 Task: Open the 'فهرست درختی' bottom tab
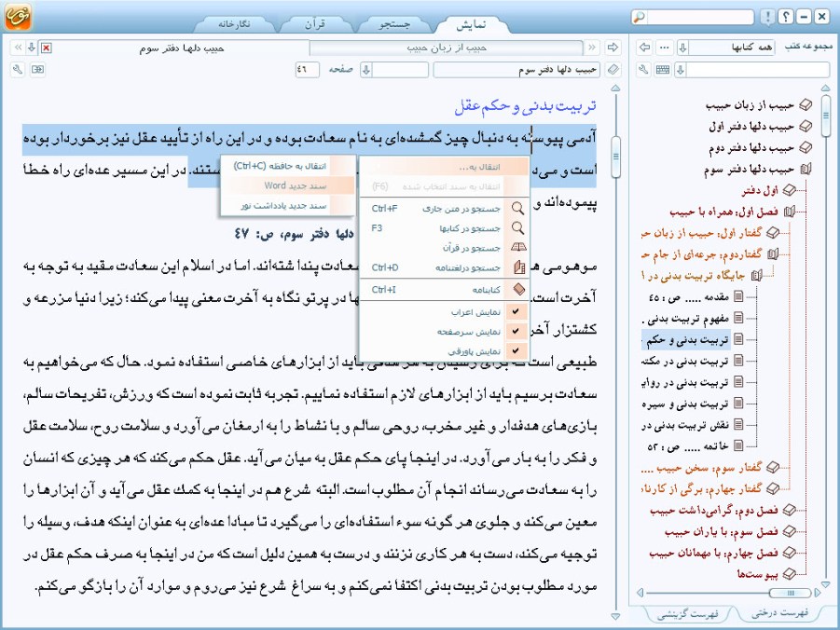780,613
